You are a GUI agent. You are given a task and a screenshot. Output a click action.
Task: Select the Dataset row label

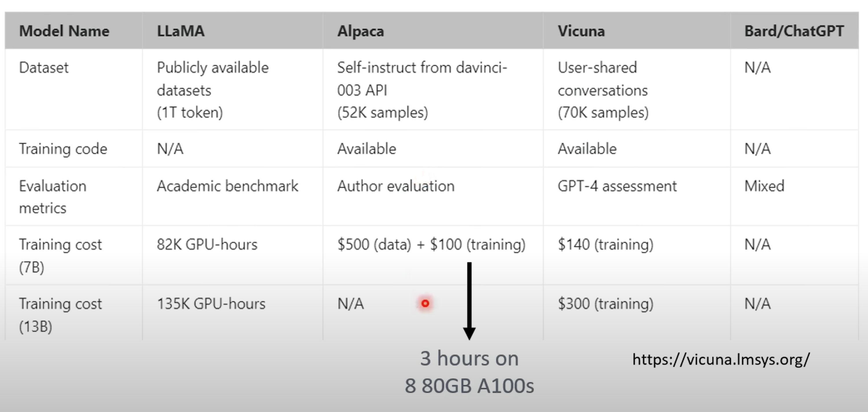coord(44,68)
